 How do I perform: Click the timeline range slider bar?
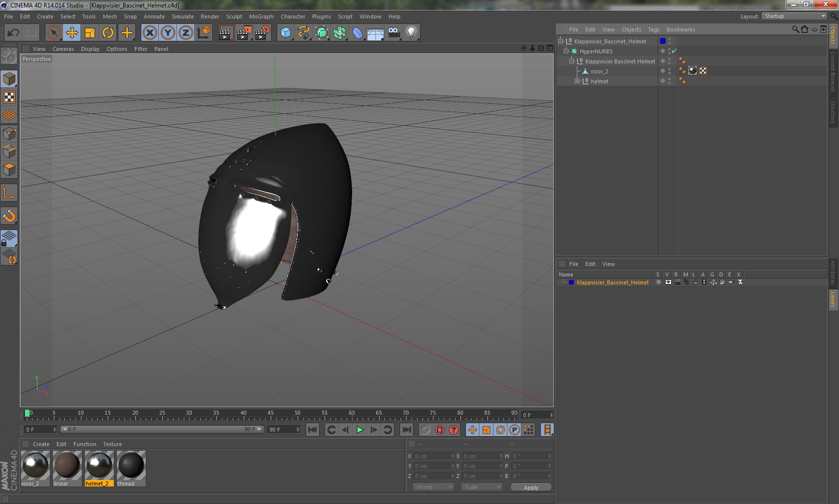coord(162,429)
